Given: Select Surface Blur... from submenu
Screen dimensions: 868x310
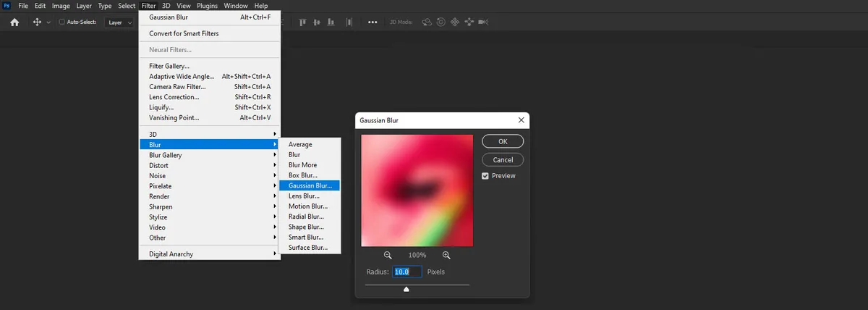Looking at the screenshot, I should pos(310,248).
